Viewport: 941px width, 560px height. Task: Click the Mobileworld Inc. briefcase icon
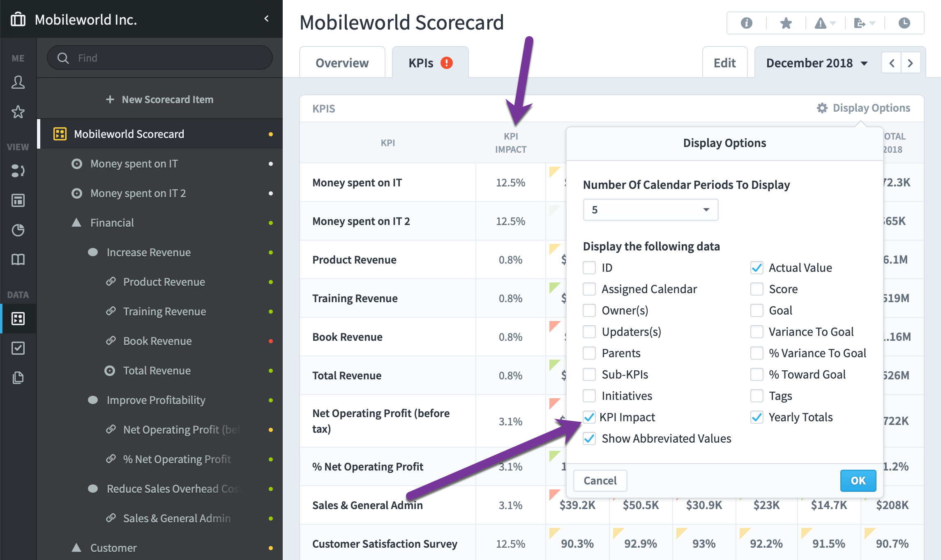[18, 19]
